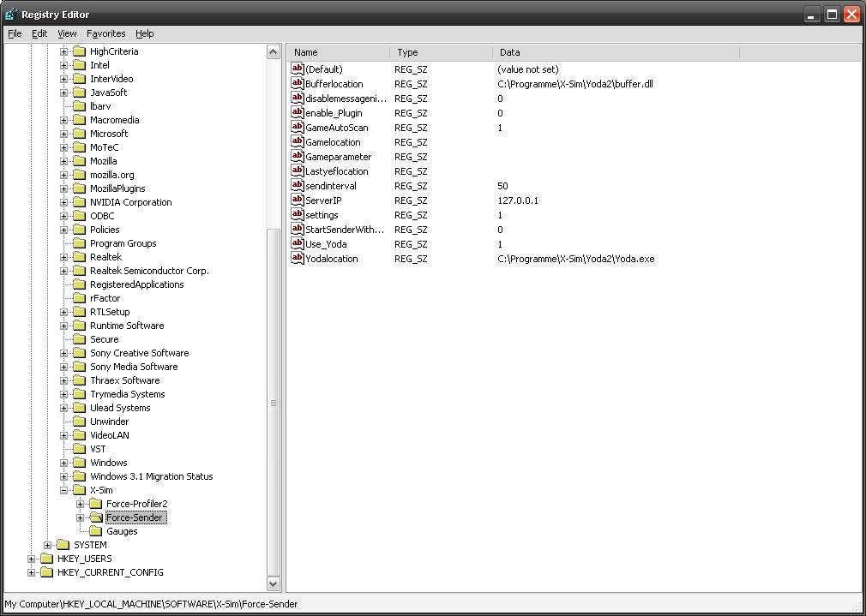The height and width of the screenshot is (616, 866).
Task: Click the string icon next to Bufferlocation
Action: [298, 84]
